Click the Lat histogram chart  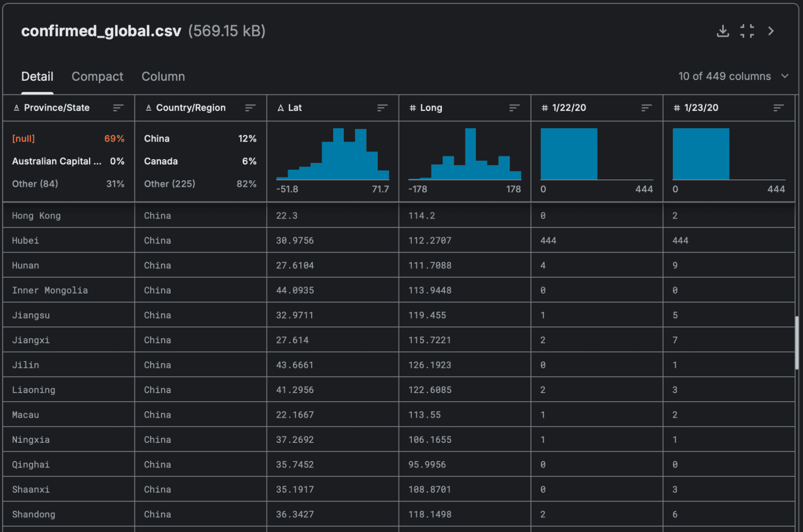(333, 155)
